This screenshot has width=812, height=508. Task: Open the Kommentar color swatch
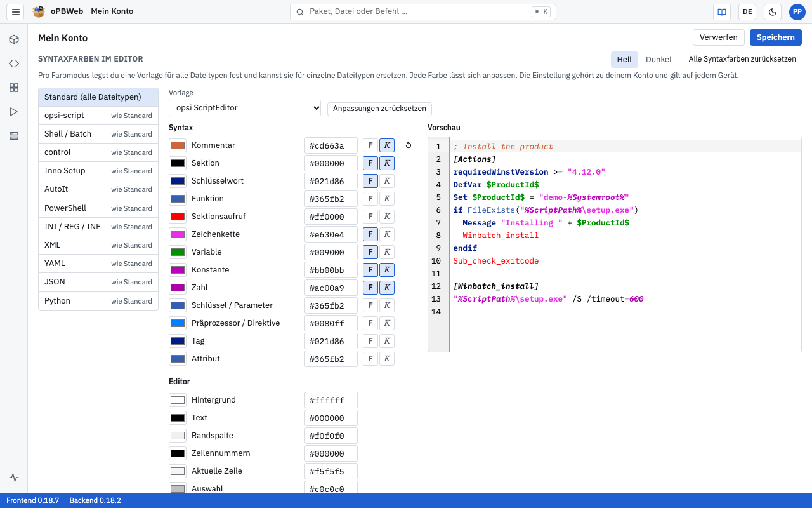tap(178, 145)
